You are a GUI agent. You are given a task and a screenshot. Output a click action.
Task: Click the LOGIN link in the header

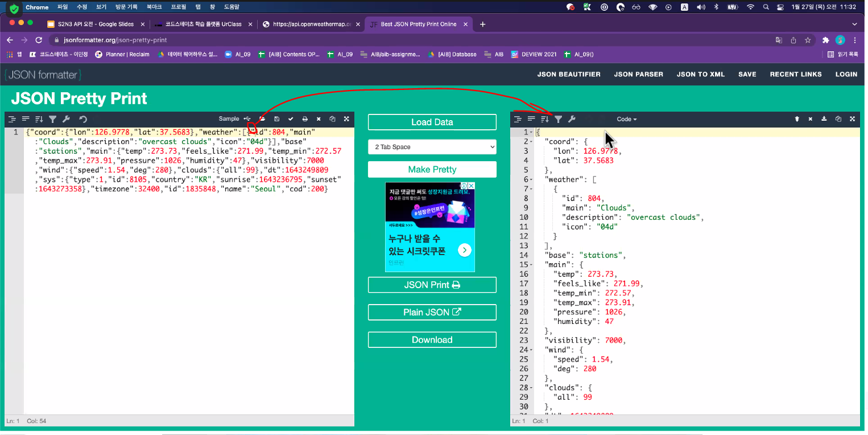point(846,74)
